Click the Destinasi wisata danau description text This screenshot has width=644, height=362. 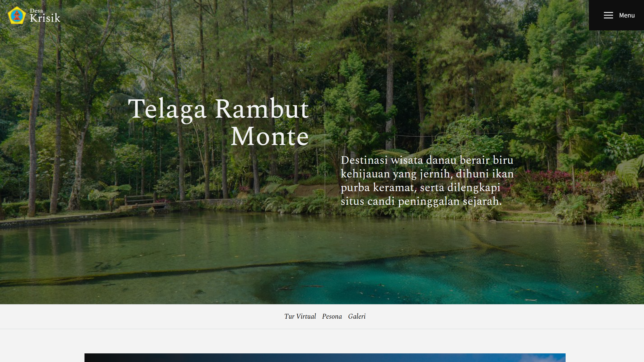(427, 181)
